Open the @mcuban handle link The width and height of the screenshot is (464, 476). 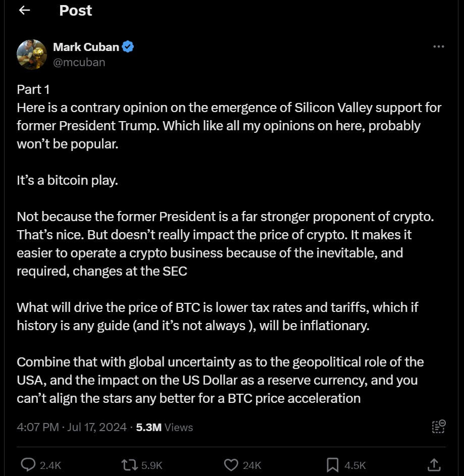click(79, 62)
